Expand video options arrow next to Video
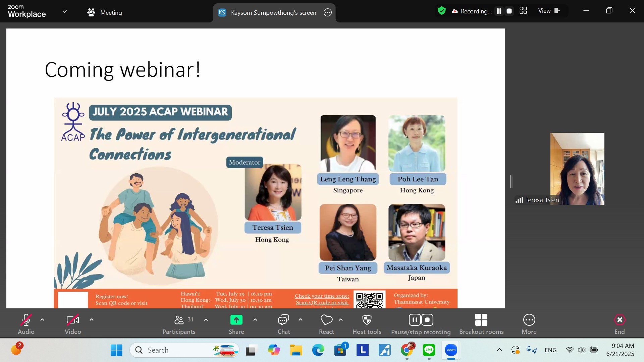 coord(92,320)
